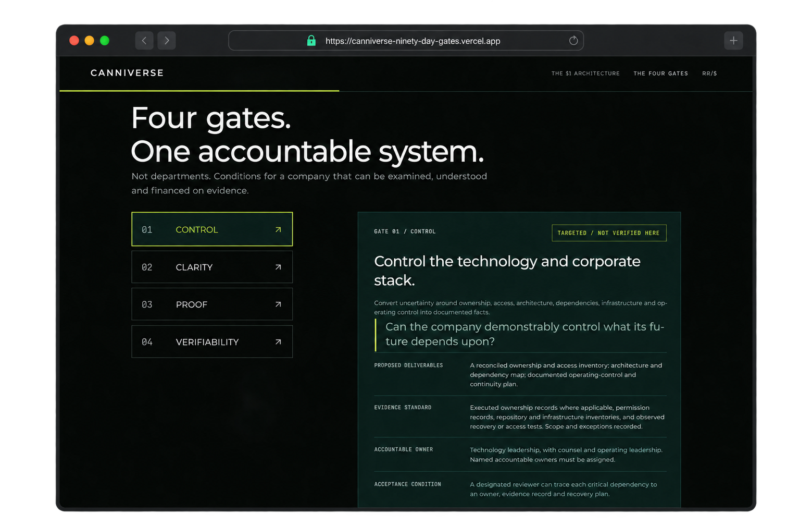Click the 'A reconciled ownership and access inventory' text
Image resolution: width=812 pixels, height=526 pixels.
coord(566,375)
